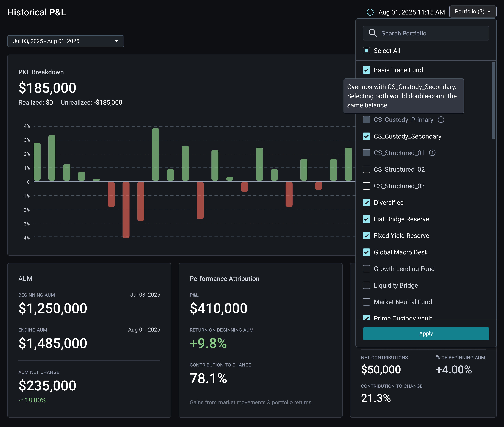The width and height of the screenshot is (504, 427).
Task: Open the date range dropdown
Action: pyautogui.click(x=66, y=41)
